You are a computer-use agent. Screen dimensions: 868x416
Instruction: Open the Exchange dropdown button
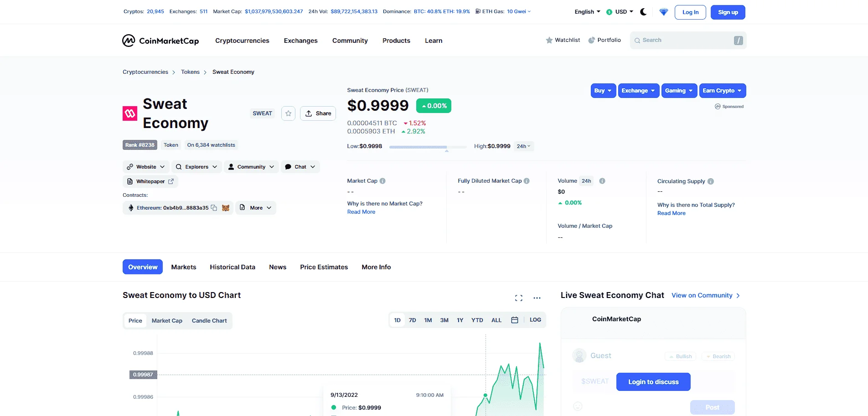pyautogui.click(x=638, y=91)
